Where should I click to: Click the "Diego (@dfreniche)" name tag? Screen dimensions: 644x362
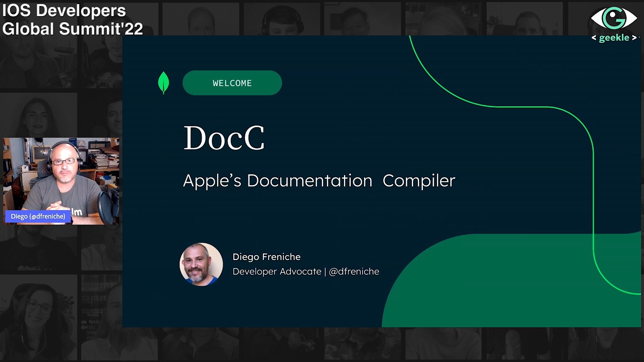pos(38,216)
